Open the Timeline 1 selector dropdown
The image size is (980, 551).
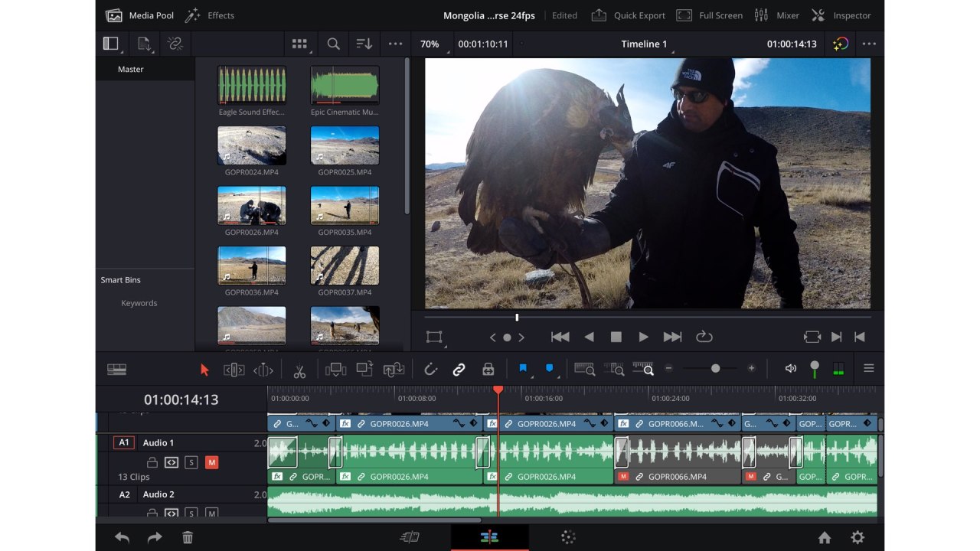click(646, 44)
